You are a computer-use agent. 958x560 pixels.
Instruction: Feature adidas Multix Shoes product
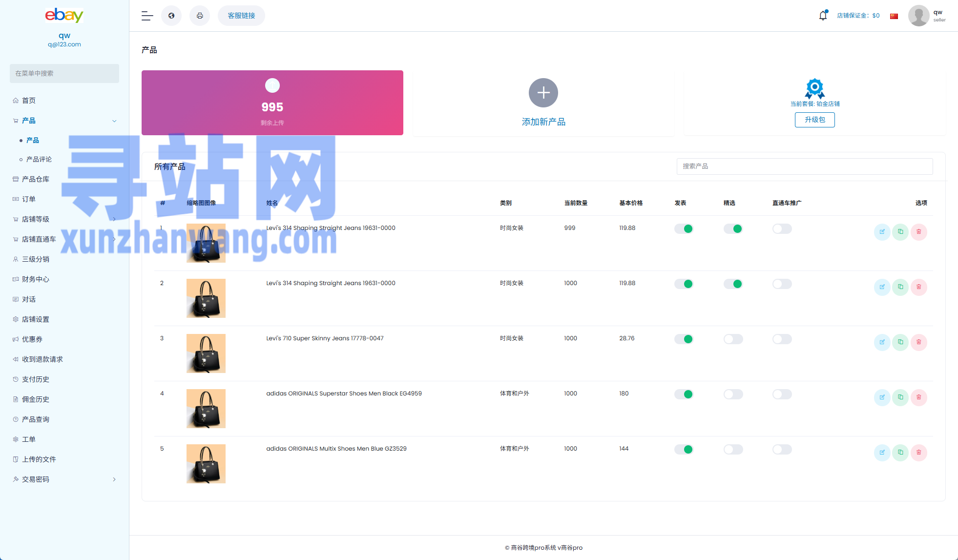pyautogui.click(x=733, y=450)
